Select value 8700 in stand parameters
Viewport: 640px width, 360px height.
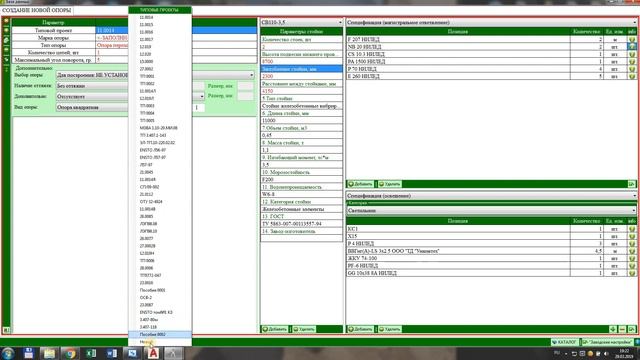(302, 62)
